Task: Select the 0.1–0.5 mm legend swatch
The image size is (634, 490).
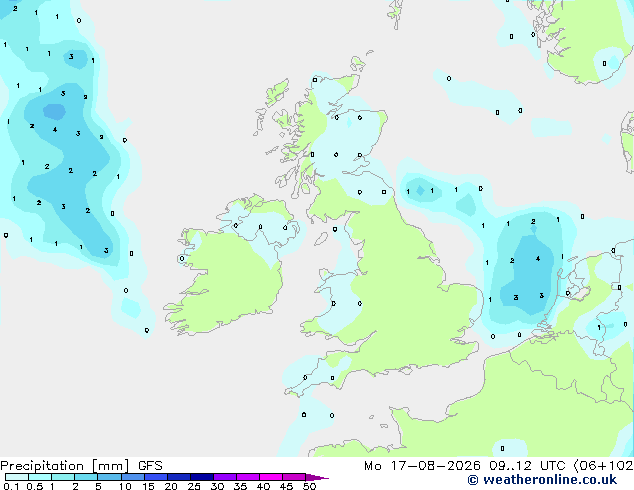Action: click(x=17, y=477)
